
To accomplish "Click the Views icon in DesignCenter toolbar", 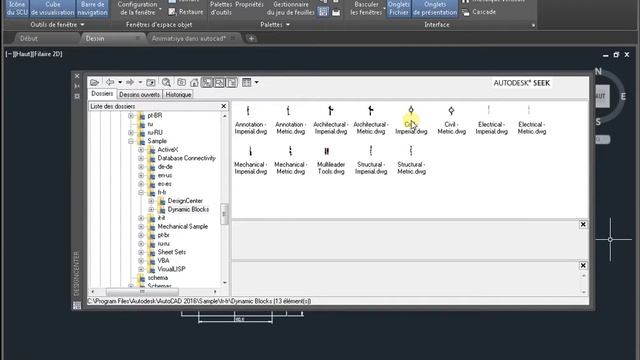I will point(247,82).
